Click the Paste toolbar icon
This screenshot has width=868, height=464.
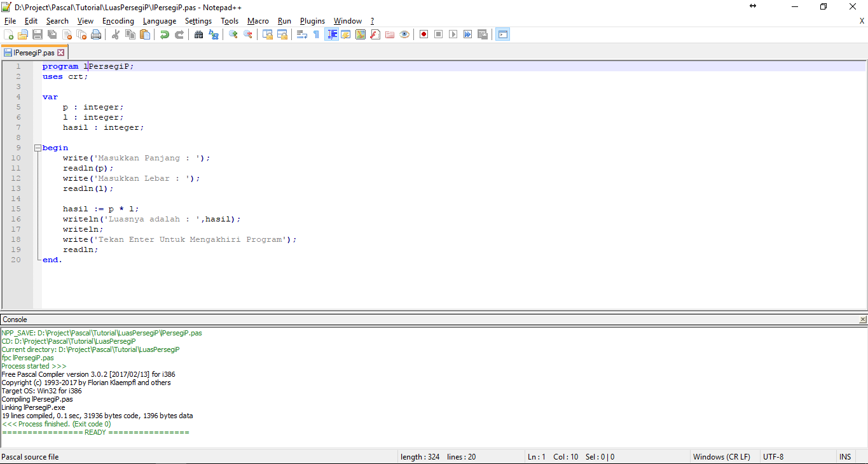tap(145, 34)
